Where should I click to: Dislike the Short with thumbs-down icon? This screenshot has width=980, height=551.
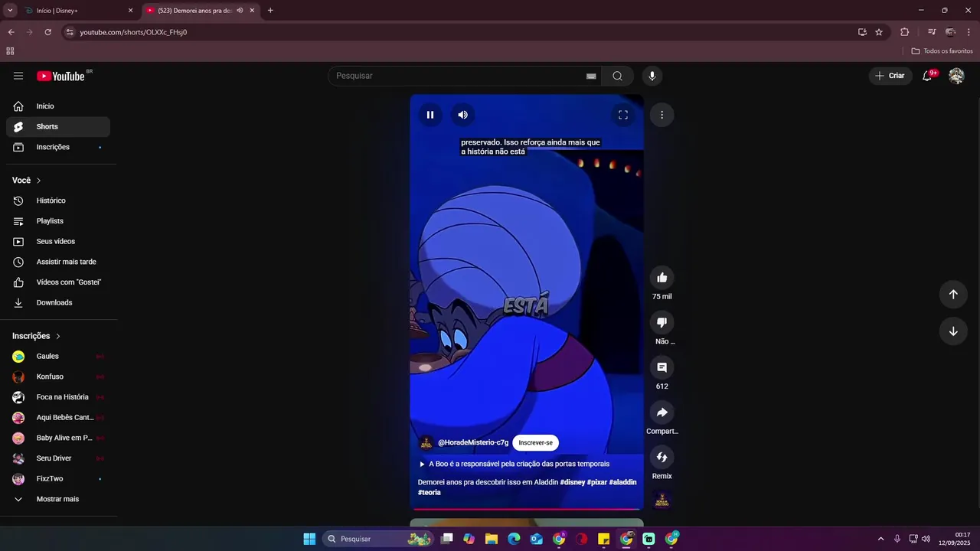[x=662, y=323]
